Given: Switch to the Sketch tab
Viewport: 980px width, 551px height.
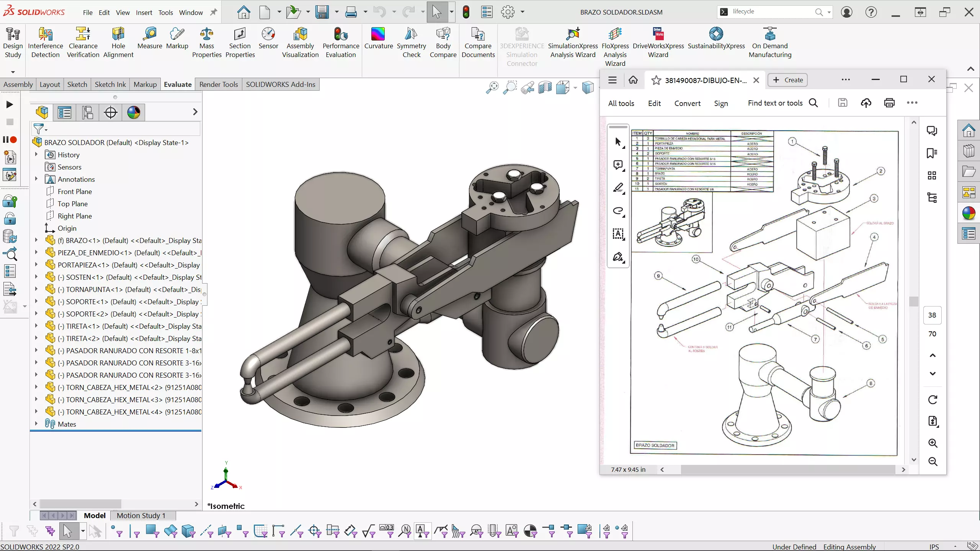Looking at the screenshot, I should (77, 84).
